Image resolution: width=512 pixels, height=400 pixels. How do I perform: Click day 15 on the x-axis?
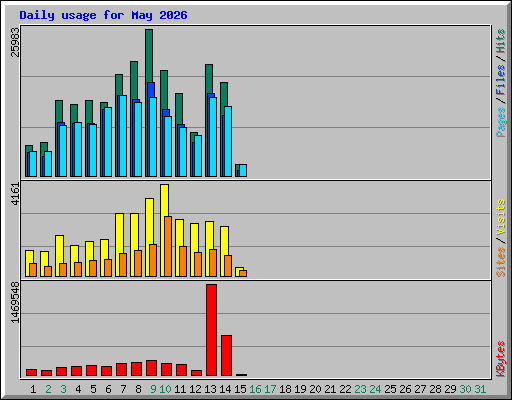coord(240,389)
